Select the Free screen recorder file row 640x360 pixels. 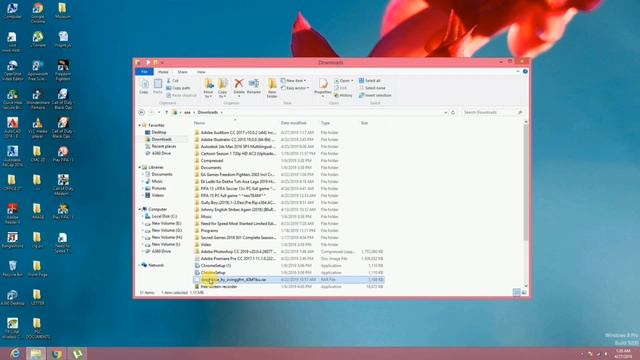point(288,287)
